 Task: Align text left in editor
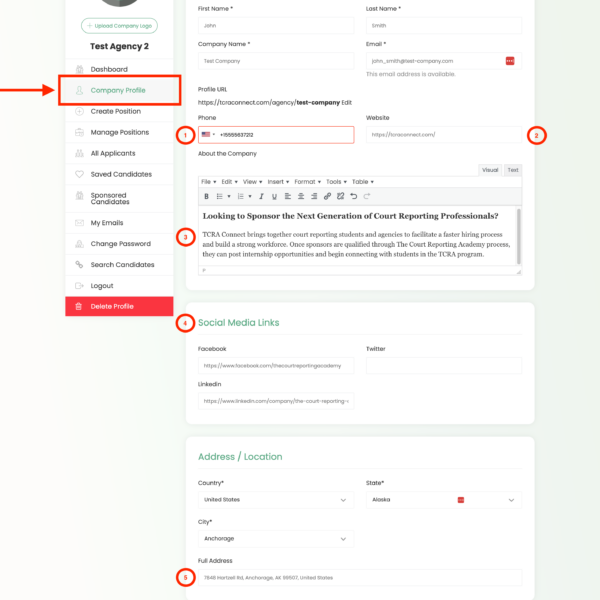[288, 196]
